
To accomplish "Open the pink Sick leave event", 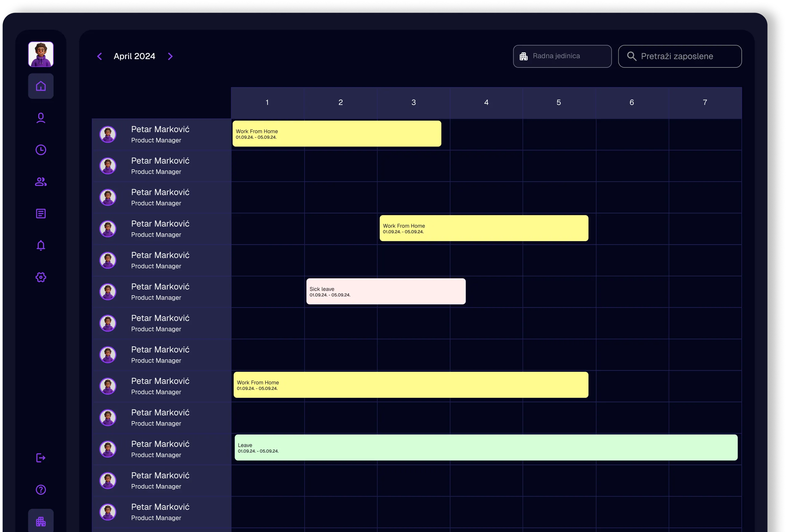I will [386, 291].
